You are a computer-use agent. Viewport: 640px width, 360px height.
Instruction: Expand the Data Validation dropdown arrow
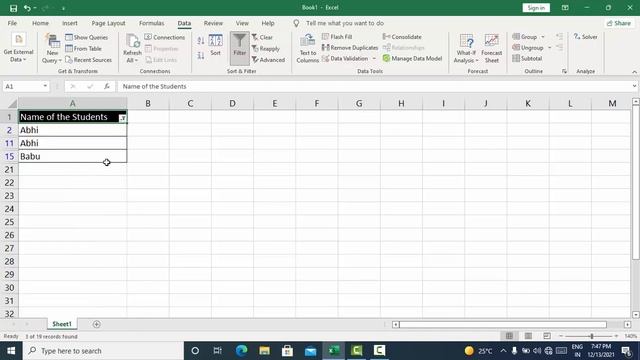pos(374,59)
